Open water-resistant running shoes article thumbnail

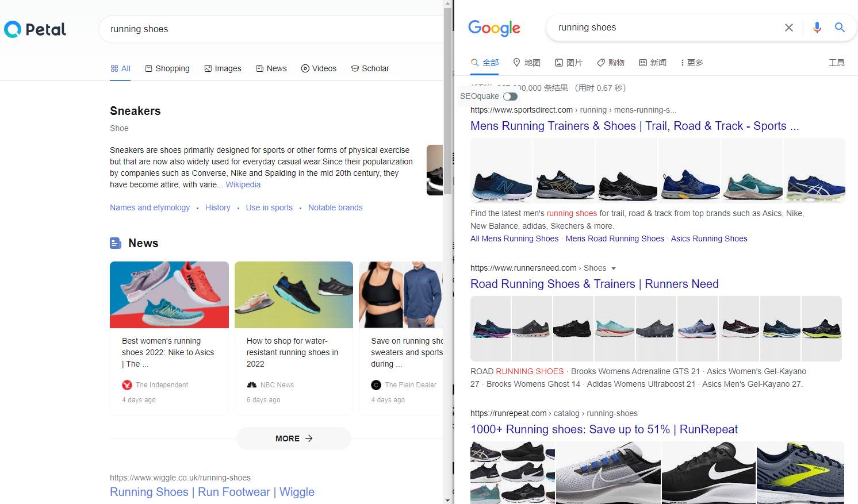click(294, 295)
